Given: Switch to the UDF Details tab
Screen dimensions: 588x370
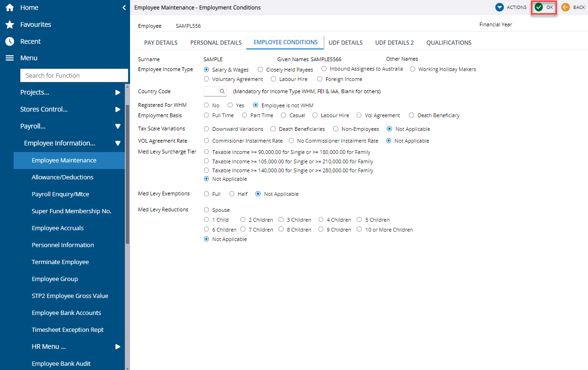Looking at the screenshot, I should (345, 42).
